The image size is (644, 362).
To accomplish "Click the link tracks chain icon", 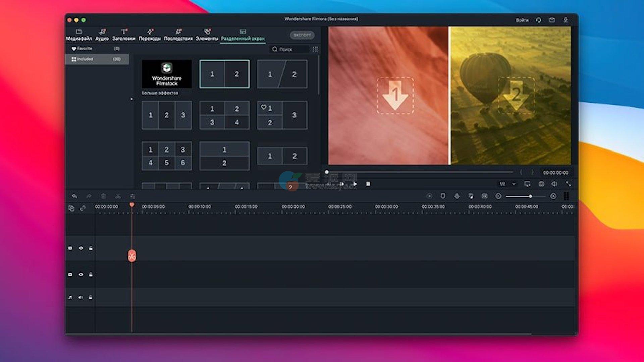I will click(x=83, y=208).
